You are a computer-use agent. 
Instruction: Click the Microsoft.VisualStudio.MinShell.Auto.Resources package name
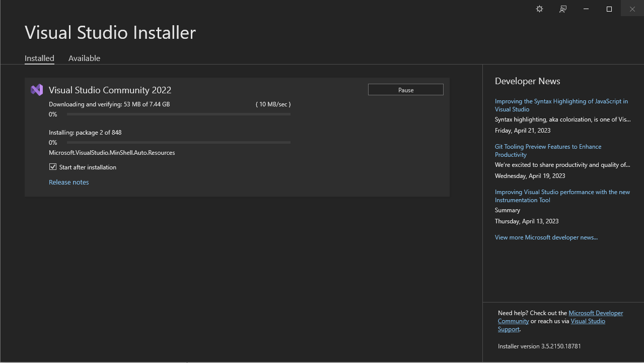click(x=112, y=153)
